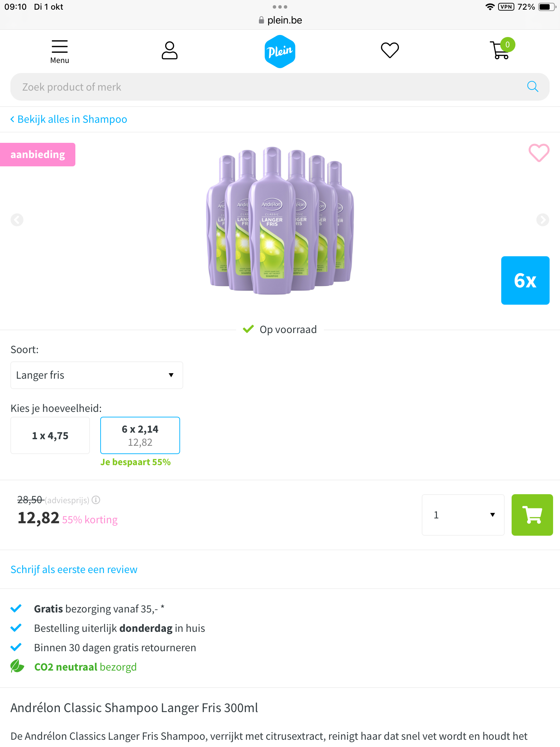Open the order quantity dropdown
This screenshot has height=747, width=560.
[463, 515]
